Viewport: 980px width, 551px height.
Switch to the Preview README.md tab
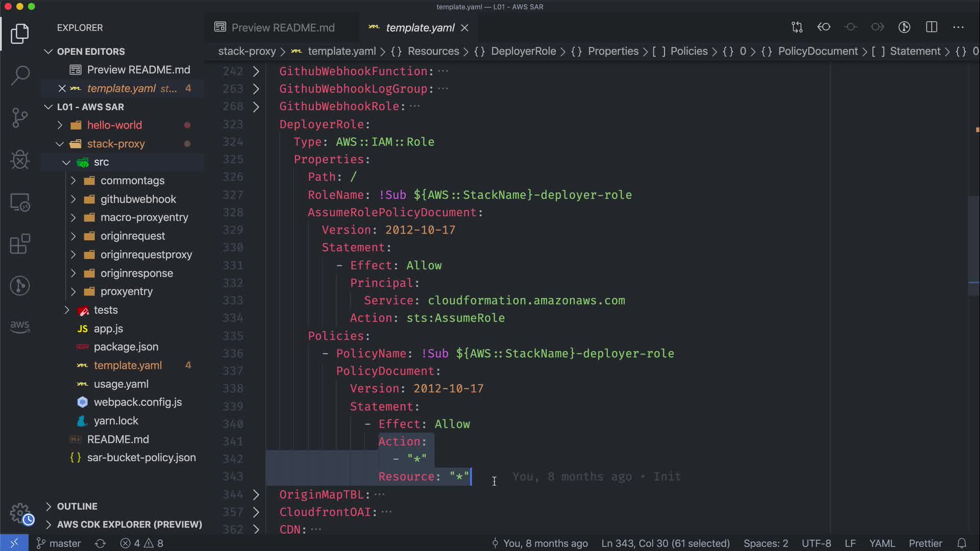click(283, 28)
